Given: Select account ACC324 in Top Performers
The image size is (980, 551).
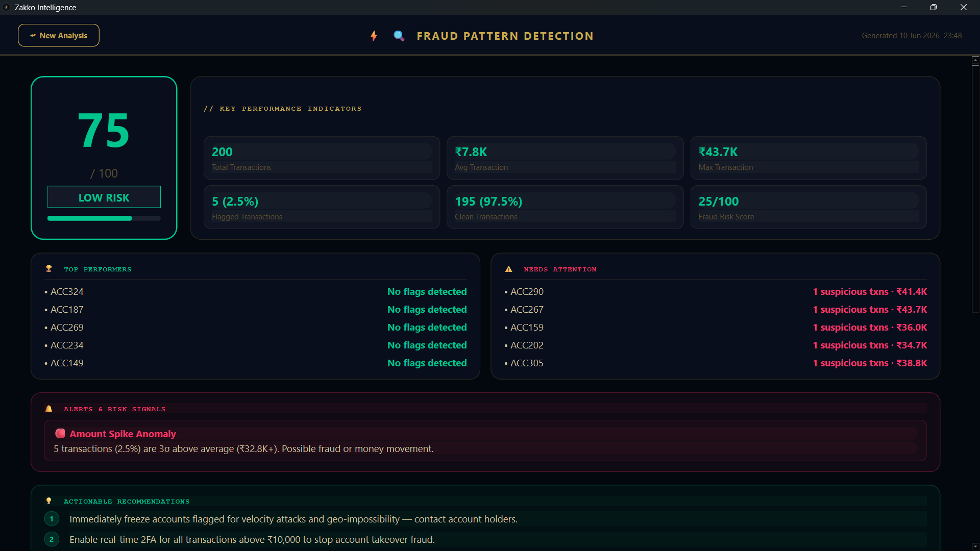Looking at the screenshot, I should 67,292.
